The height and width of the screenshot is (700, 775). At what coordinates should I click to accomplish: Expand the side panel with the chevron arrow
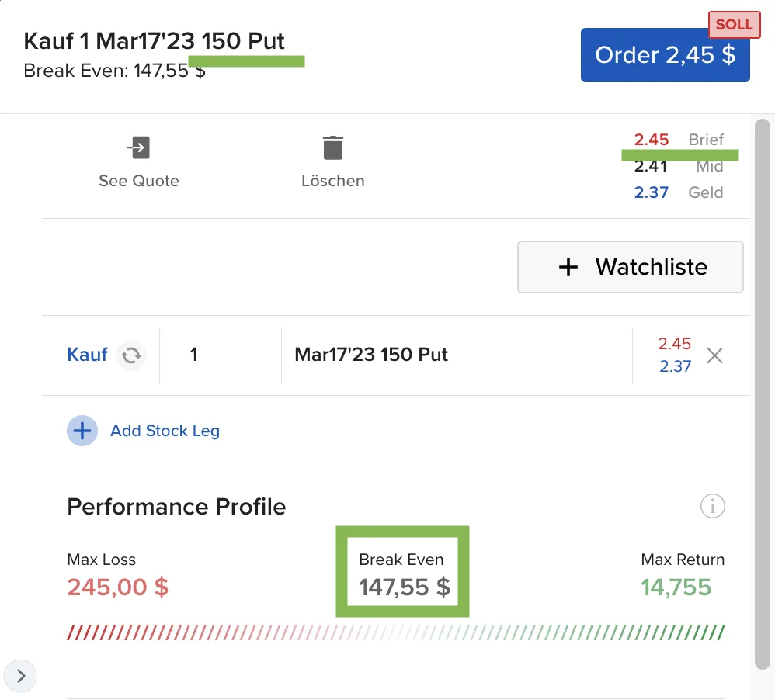pos(20,676)
